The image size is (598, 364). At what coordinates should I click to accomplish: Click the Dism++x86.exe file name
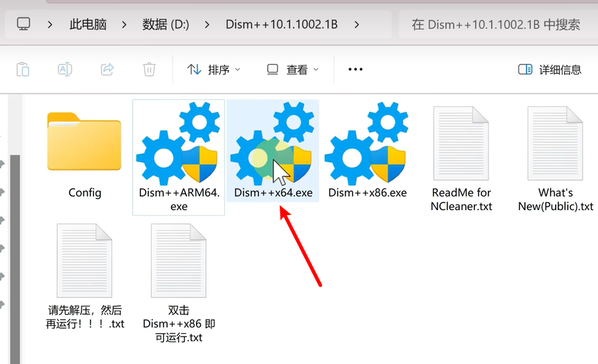click(x=368, y=193)
